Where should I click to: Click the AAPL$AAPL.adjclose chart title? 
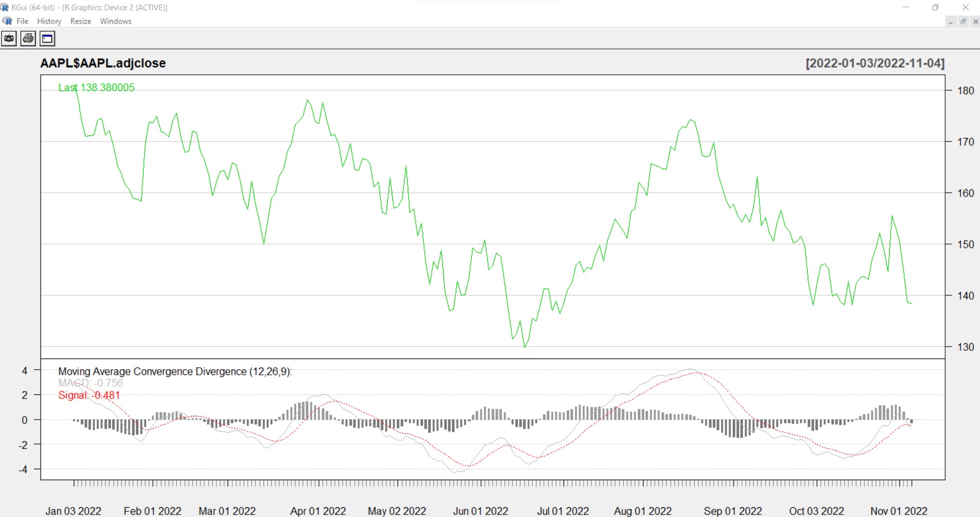point(103,63)
